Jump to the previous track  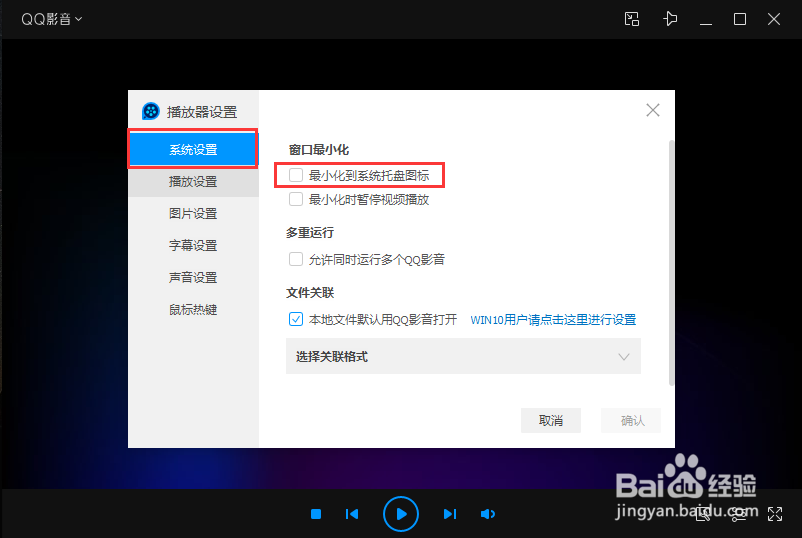352,514
